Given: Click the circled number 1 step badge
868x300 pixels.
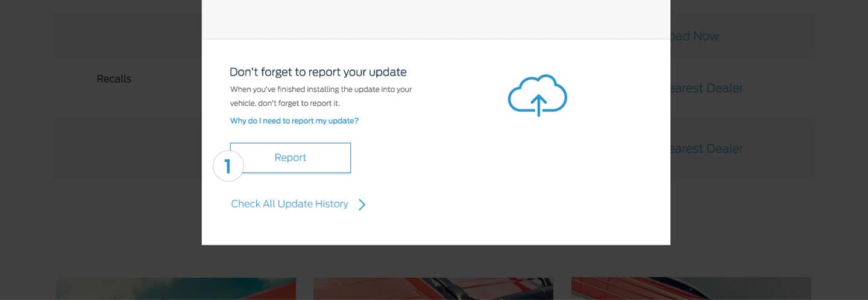Looking at the screenshot, I should point(228,166).
